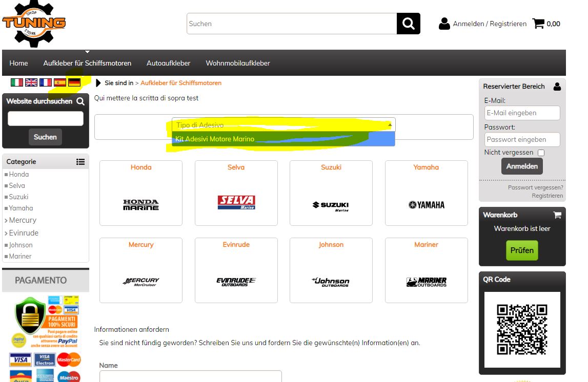Image resolution: width=588 pixels, height=382 pixels.
Task: Click the green Prüfen button
Action: 522,250
